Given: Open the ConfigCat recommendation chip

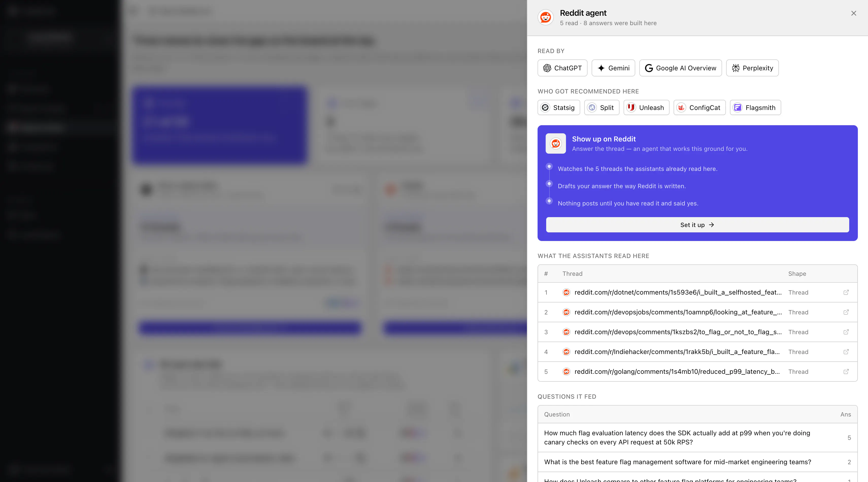Looking at the screenshot, I should (699, 107).
